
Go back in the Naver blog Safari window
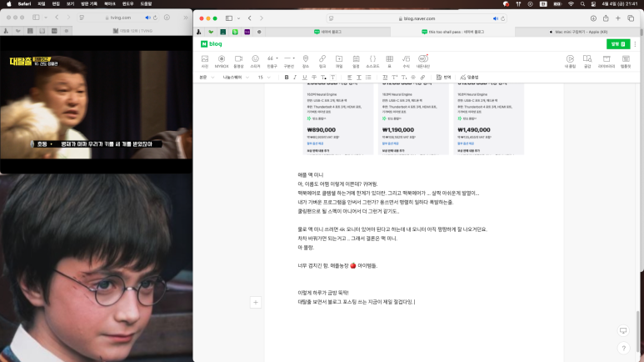250,18
